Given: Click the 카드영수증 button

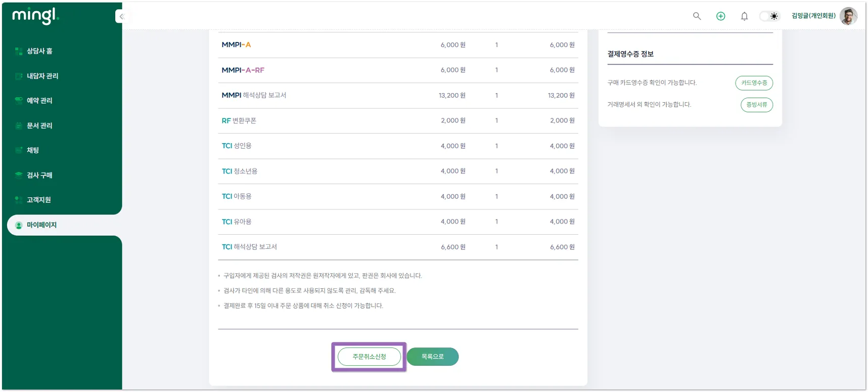Looking at the screenshot, I should [754, 83].
